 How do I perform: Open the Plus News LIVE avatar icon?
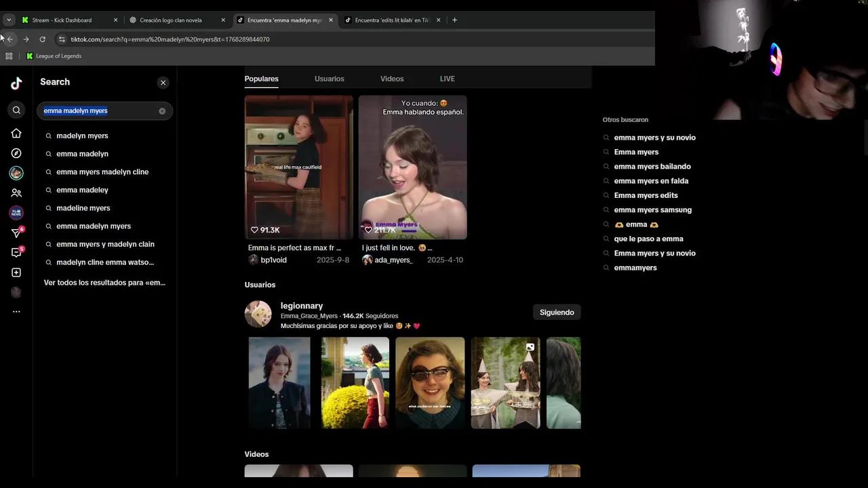(16, 213)
